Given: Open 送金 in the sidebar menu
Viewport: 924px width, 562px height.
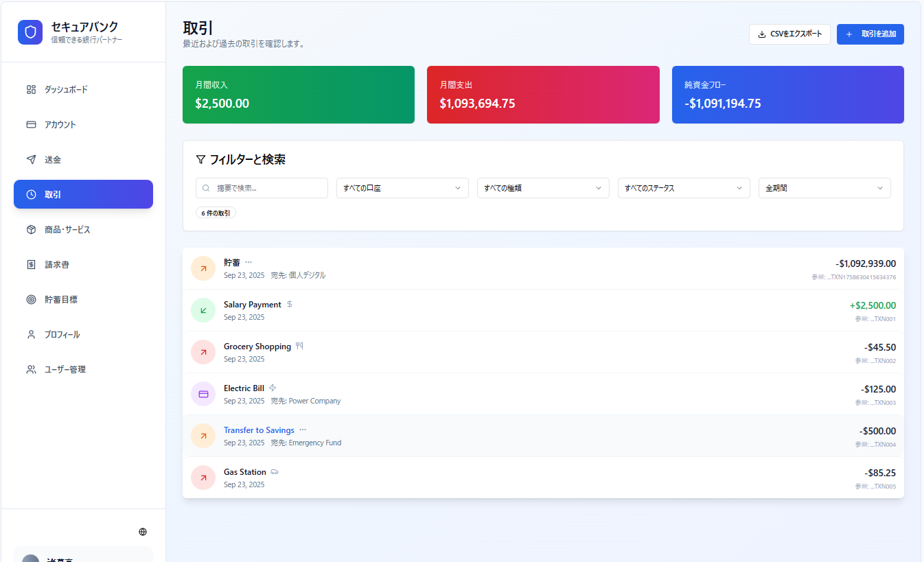Looking at the screenshot, I should (53, 159).
